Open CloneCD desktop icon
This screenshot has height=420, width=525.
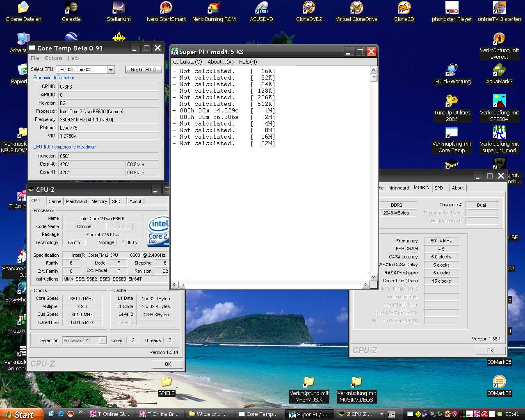[404, 11]
